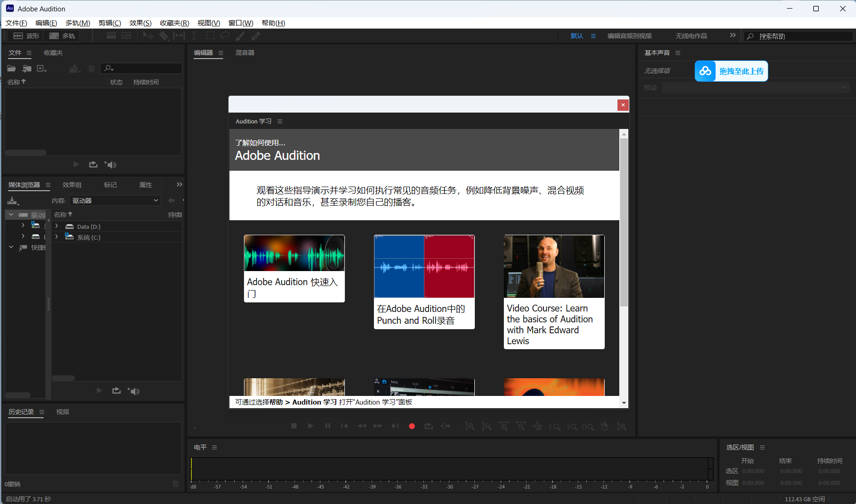Click the Files panel search field
The height and width of the screenshot is (504, 856).
click(141, 68)
